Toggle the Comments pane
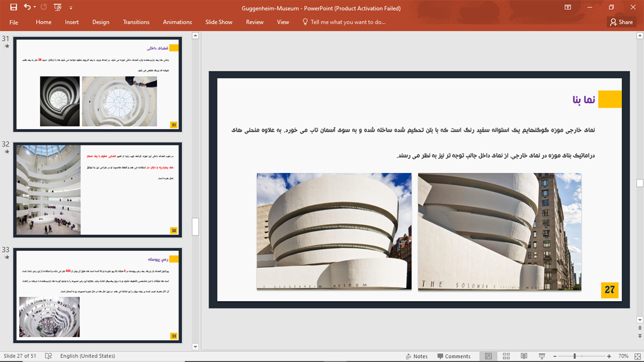This screenshot has width=644, height=362. 454,356
